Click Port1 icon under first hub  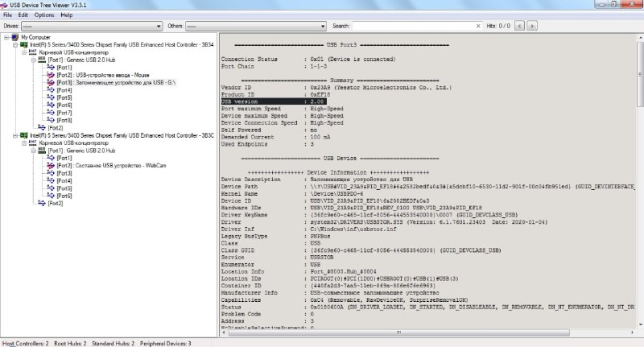[51, 68]
